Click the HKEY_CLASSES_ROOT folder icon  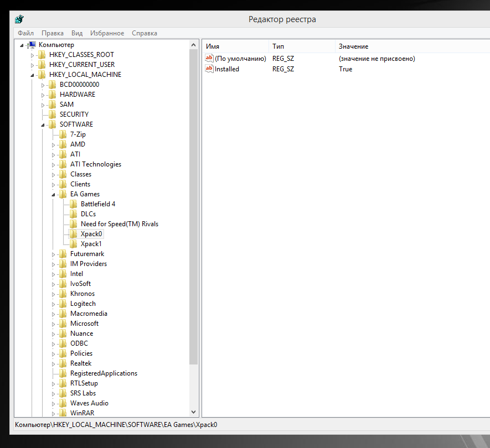tap(42, 55)
